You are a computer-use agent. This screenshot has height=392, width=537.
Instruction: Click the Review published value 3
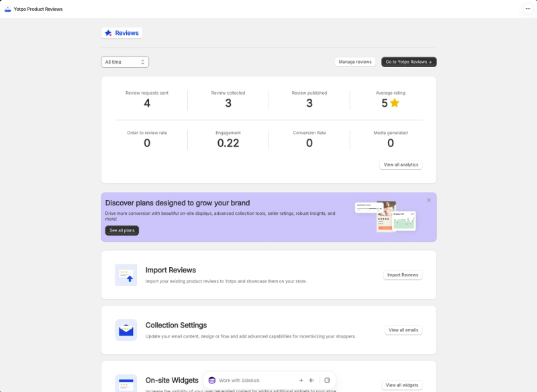[x=309, y=103]
